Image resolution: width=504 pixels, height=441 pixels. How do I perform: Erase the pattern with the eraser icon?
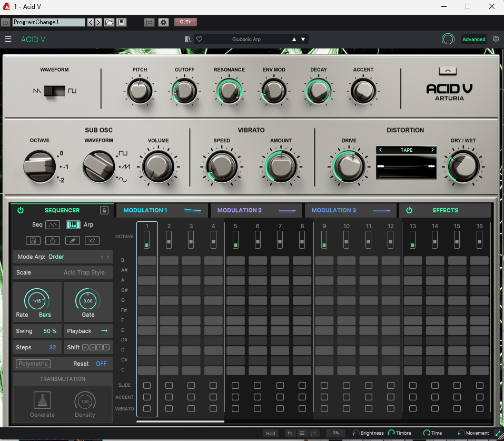click(73, 240)
